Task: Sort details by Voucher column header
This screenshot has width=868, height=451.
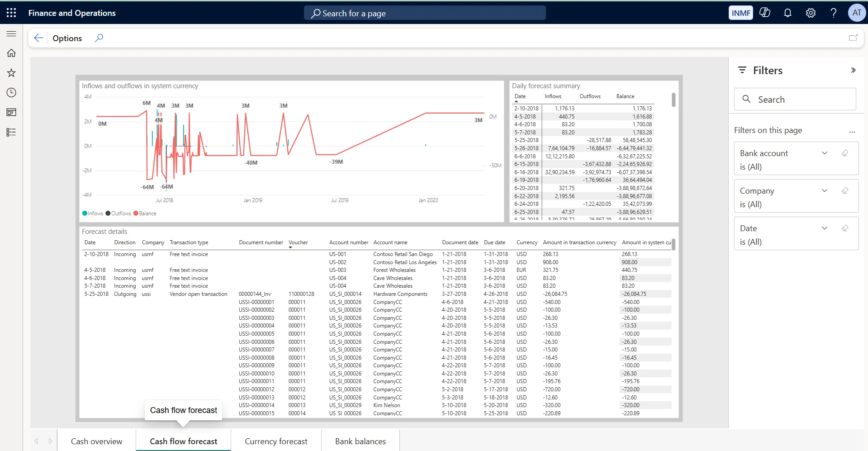Action: [x=298, y=242]
